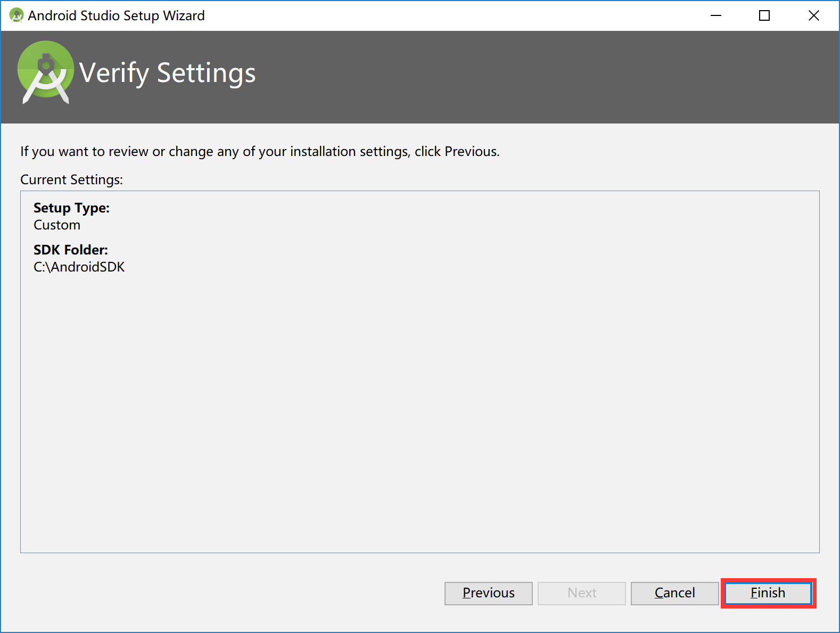This screenshot has height=633, width=840.
Task: Click the Finish button
Action: 768,593
